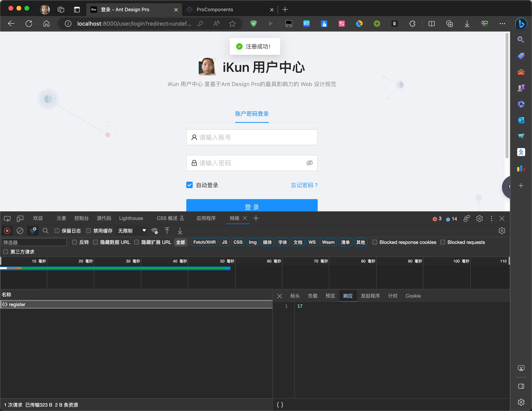This screenshot has width=532, height=411.
Task: Open the sidebar tools briefcase icon
Action: pyautogui.click(x=521, y=72)
